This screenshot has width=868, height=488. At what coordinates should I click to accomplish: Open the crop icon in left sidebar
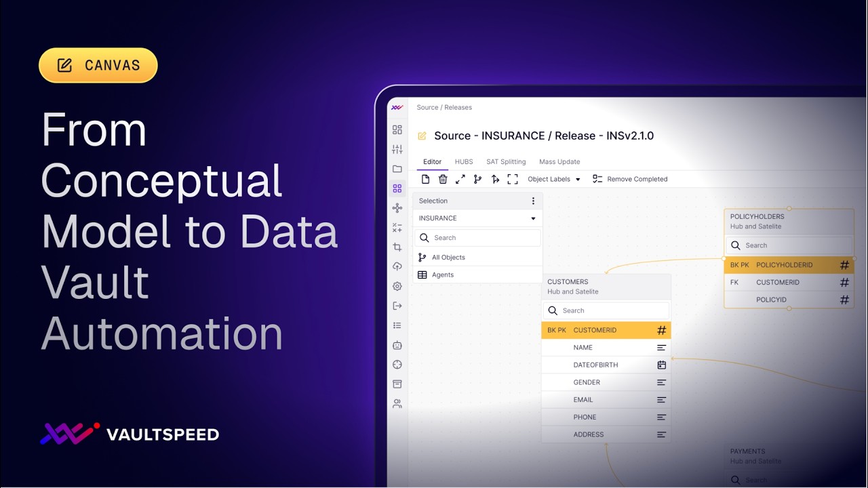[397, 247]
